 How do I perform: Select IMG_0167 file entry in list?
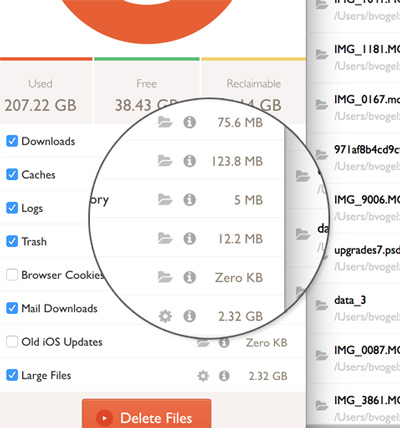pyautogui.click(x=353, y=107)
